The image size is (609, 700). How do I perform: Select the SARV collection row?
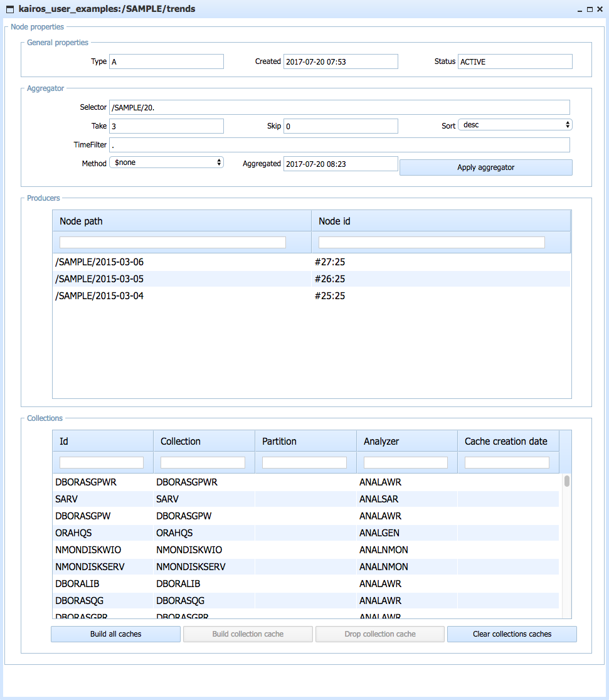[306, 499]
